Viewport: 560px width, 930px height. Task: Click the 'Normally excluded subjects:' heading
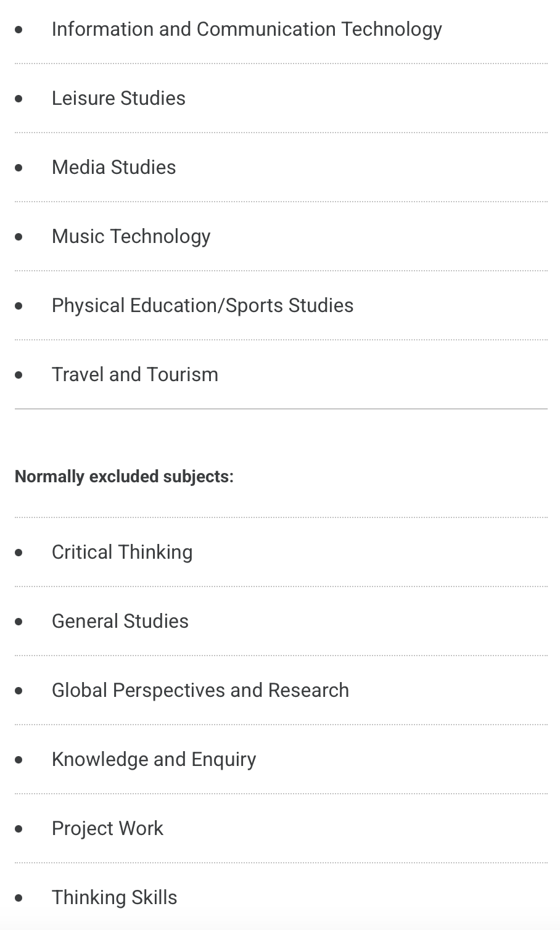(x=124, y=477)
